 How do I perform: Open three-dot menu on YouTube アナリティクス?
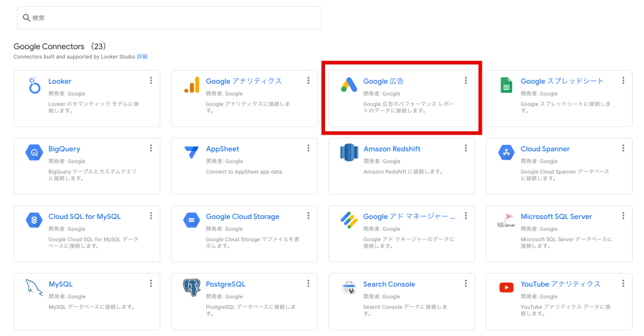pos(623,283)
